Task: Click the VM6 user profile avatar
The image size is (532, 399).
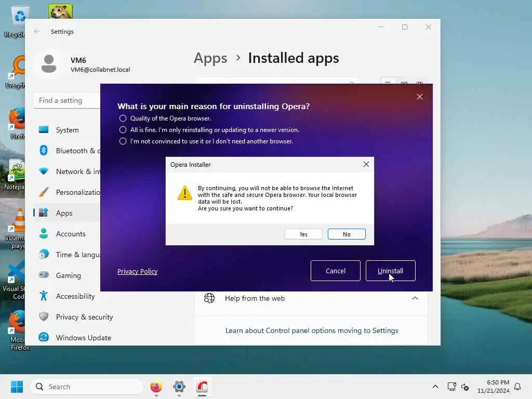Action: [49, 64]
